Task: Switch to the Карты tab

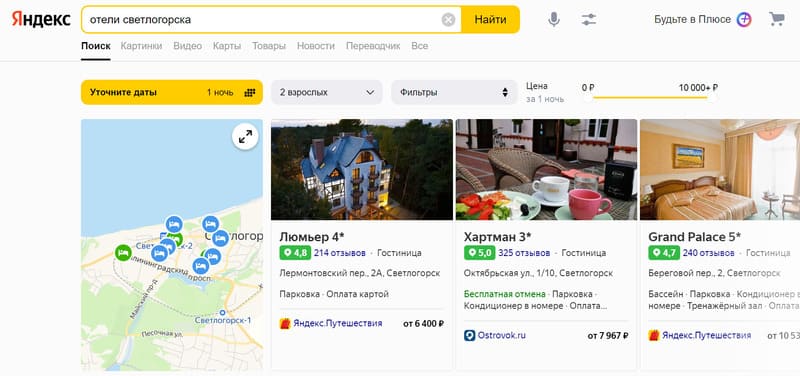Action: pyautogui.click(x=227, y=46)
